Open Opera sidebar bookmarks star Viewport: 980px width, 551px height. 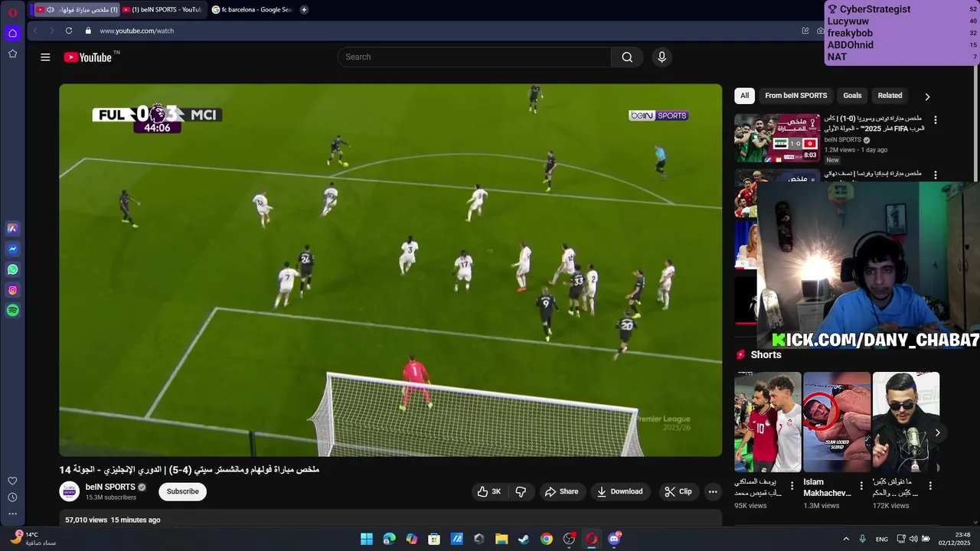tap(12, 54)
